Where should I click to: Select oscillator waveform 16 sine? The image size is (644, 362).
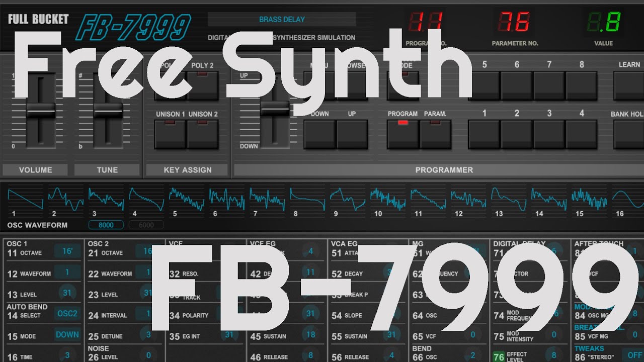pyautogui.click(x=628, y=200)
